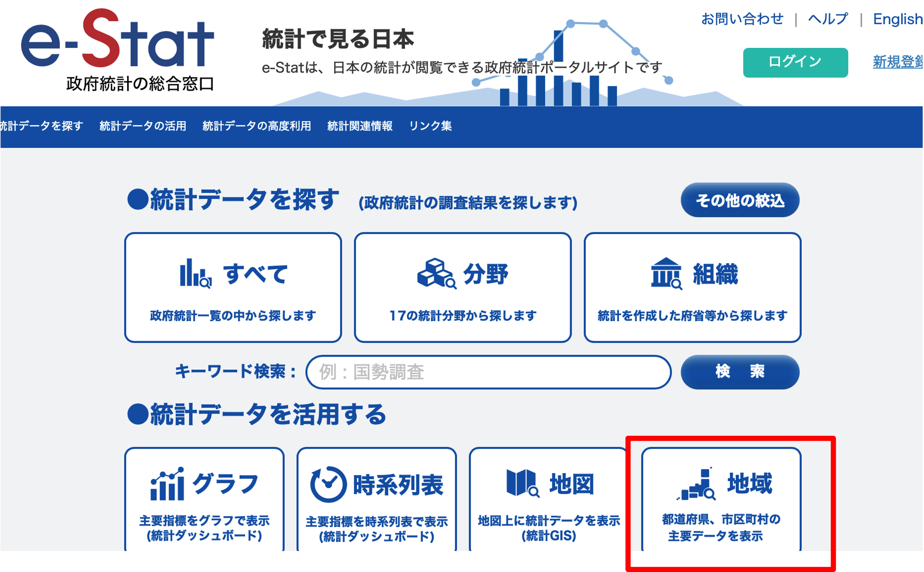Click the bar chart icon beside すべて
The width and height of the screenshot is (924, 572).
pyautogui.click(x=196, y=273)
